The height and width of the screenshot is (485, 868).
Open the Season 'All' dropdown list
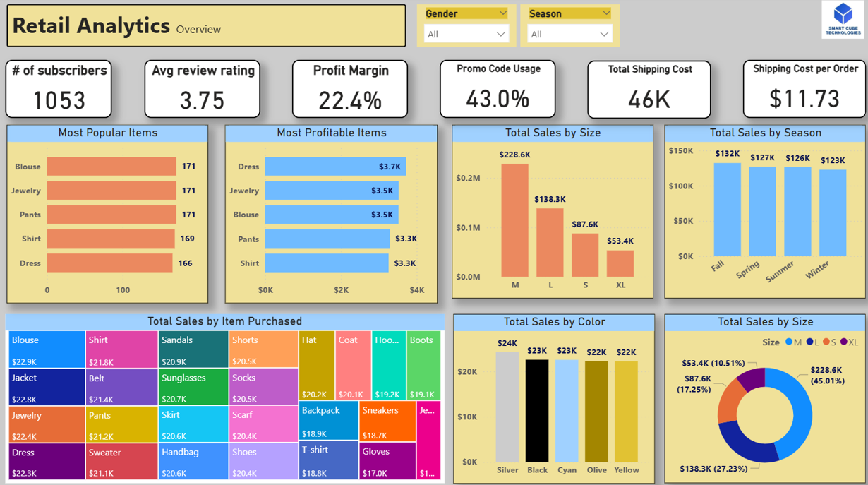pos(569,34)
